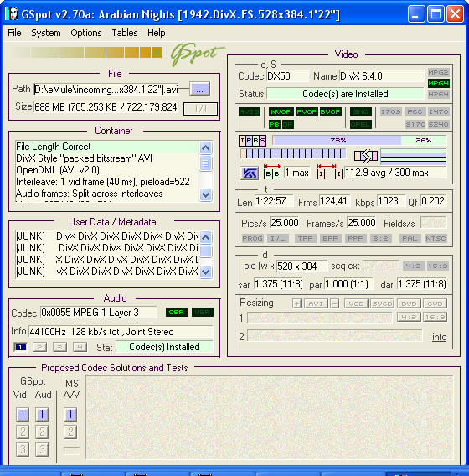Click the Container list scrollbar thumb
This screenshot has width=469, height=476.
[206, 163]
